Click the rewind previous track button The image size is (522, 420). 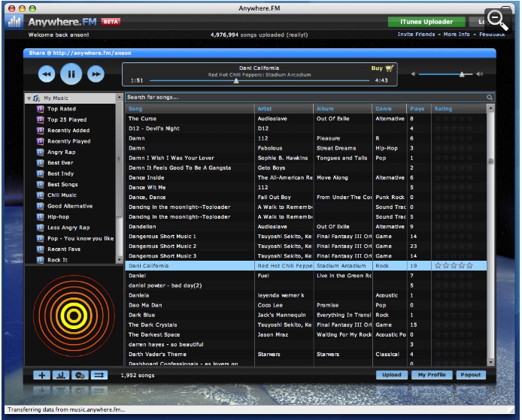coord(47,74)
